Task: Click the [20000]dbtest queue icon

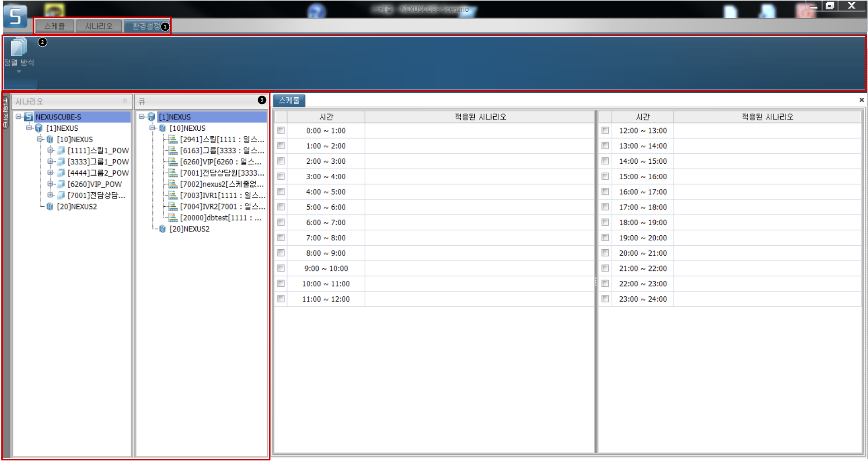Action: click(173, 218)
